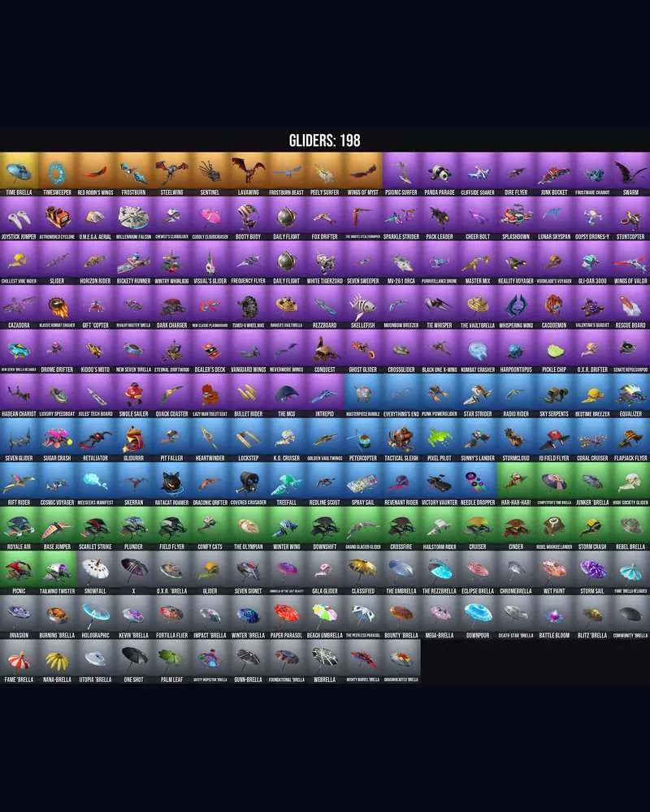The height and width of the screenshot is (812, 650).
Task: Select the Classified golden umbrella
Action: point(363,572)
